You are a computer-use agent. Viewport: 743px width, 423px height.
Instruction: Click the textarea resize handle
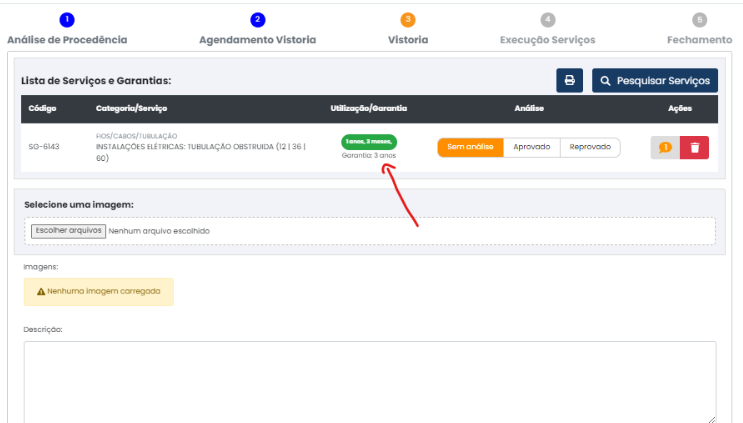(x=712, y=420)
